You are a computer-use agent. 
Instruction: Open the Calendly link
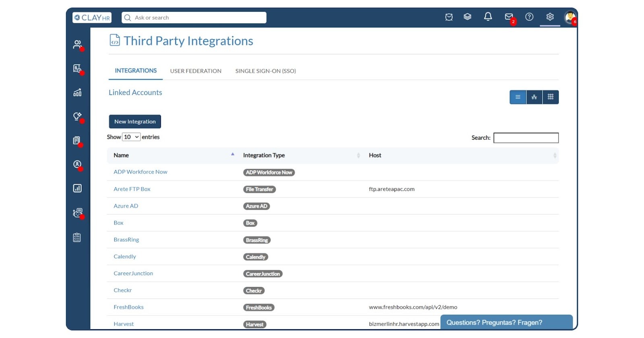125,257
